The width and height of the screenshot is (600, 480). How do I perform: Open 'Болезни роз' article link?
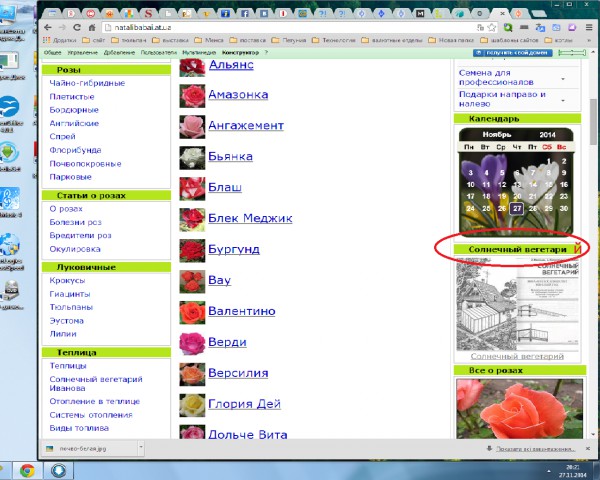(x=75, y=222)
